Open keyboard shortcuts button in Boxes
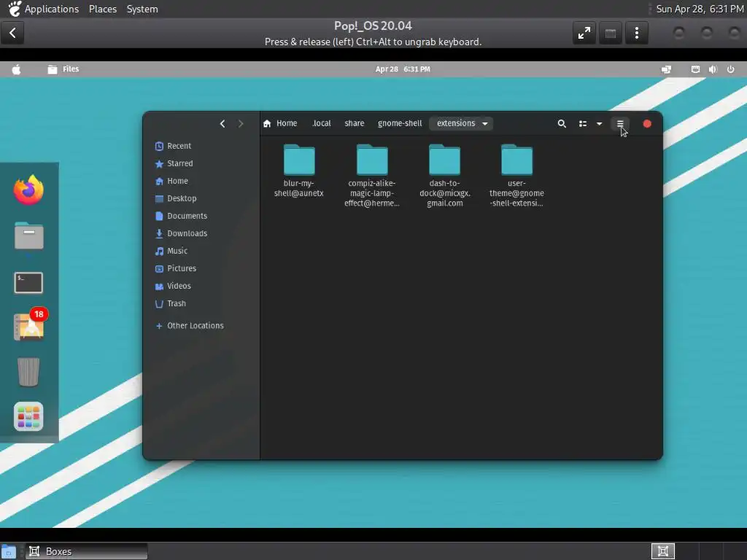This screenshot has width=747, height=560. point(611,33)
